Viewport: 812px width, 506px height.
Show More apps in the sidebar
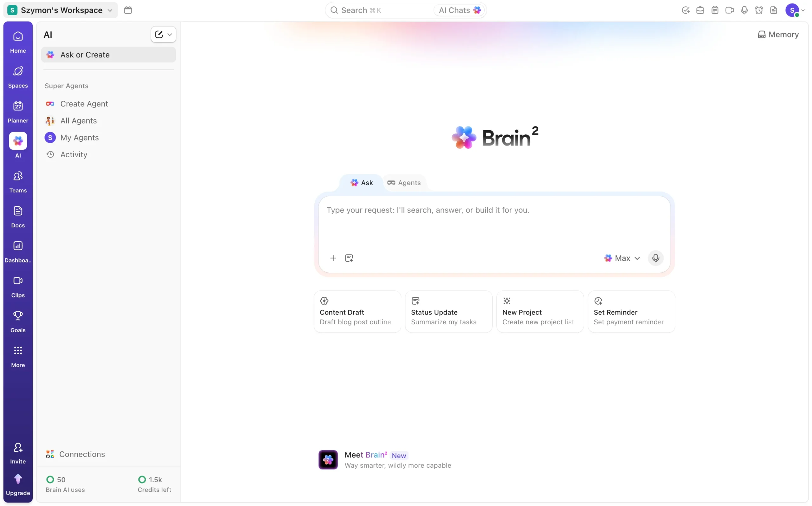[18, 356]
